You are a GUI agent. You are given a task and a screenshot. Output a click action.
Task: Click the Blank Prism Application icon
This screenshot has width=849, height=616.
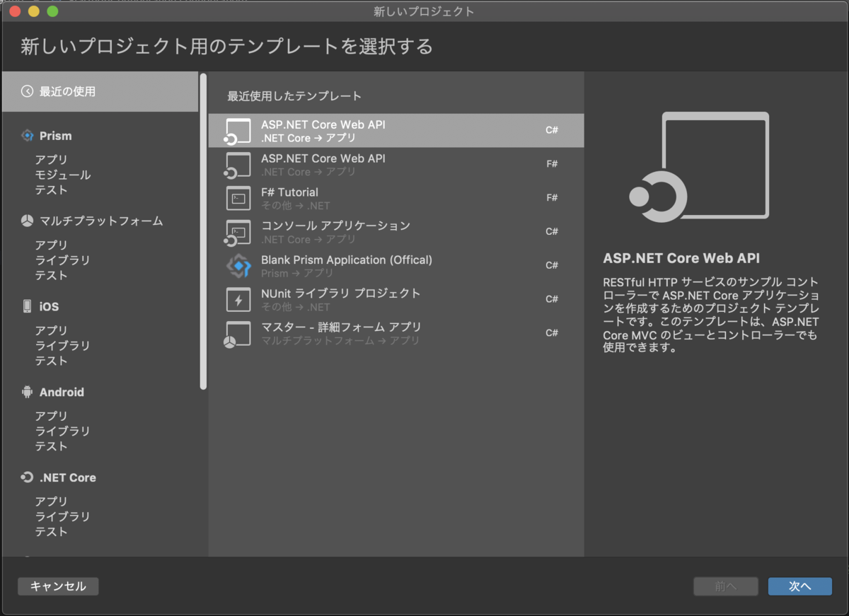[x=238, y=266]
